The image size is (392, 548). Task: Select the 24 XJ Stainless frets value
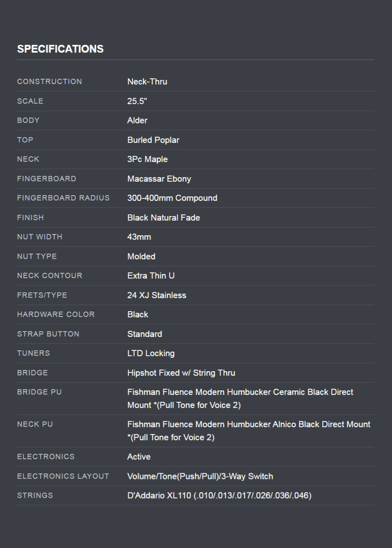(156, 295)
